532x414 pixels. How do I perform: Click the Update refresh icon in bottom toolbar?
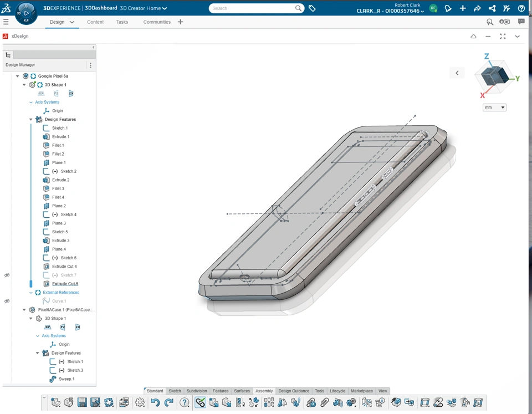coord(109,402)
